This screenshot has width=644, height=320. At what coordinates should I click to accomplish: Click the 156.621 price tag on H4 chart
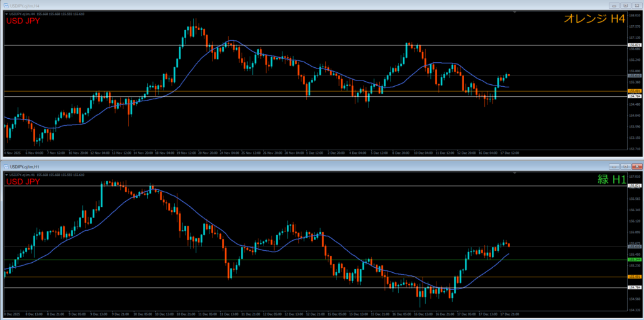pyautogui.click(x=634, y=45)
